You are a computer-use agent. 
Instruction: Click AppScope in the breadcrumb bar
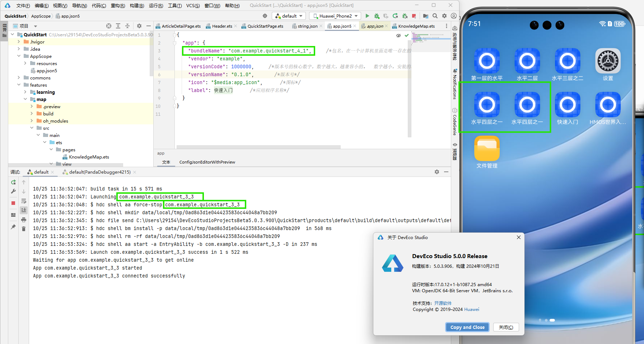coord(41,16)
